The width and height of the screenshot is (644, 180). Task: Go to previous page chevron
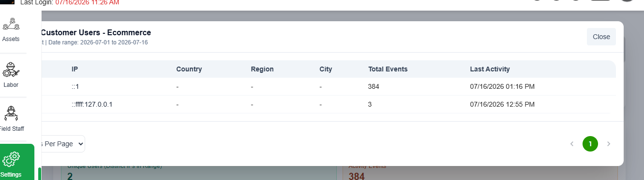pos(572,144)
